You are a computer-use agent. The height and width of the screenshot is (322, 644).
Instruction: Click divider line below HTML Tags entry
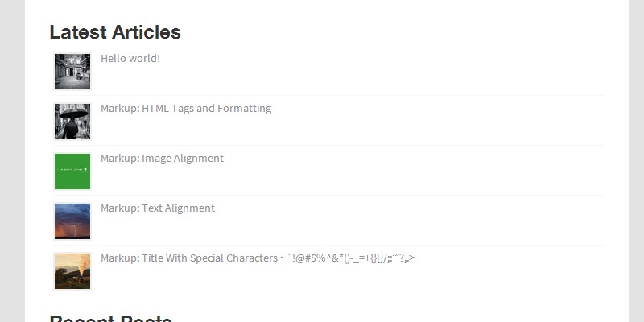[x=346, y=145]
